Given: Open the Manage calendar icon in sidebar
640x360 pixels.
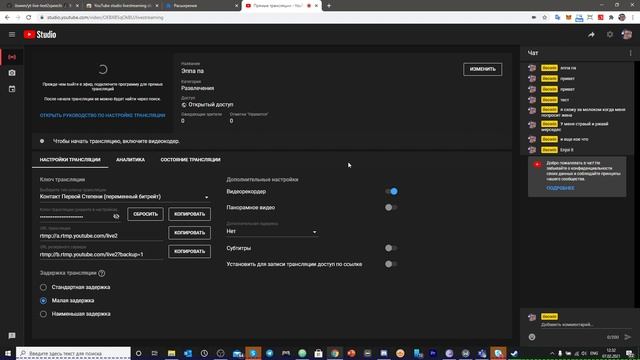Looking at the screenshot, I should (12, 89).
